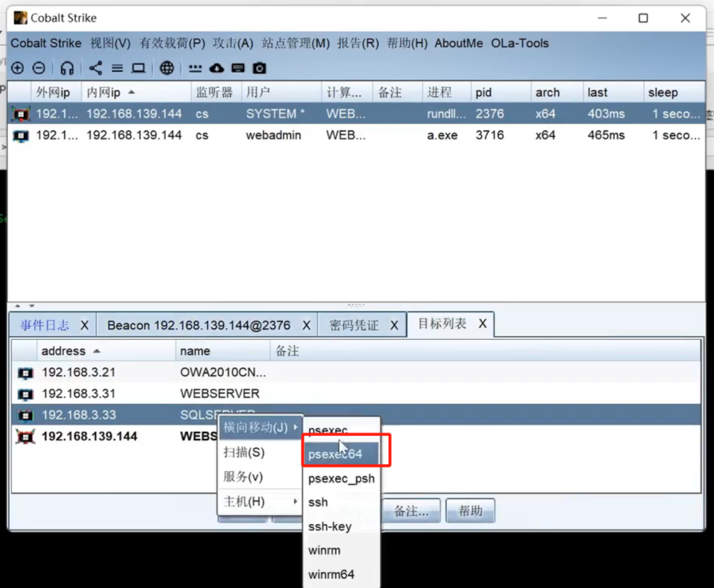The width and height of the screenshot is (714, 588).
Task: Open the 有效载荷(P) menu
Action: coord(172,43)
